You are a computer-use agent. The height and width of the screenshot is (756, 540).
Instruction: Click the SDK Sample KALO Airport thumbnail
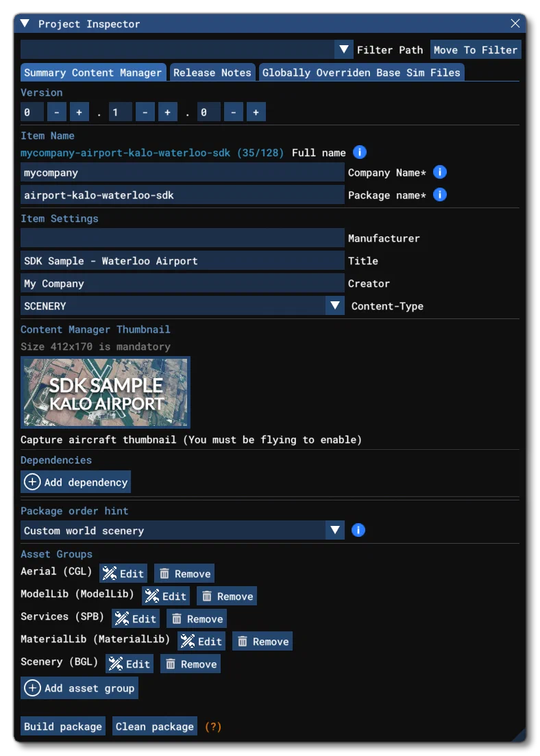pyautogui.click(x=106, y=392)
